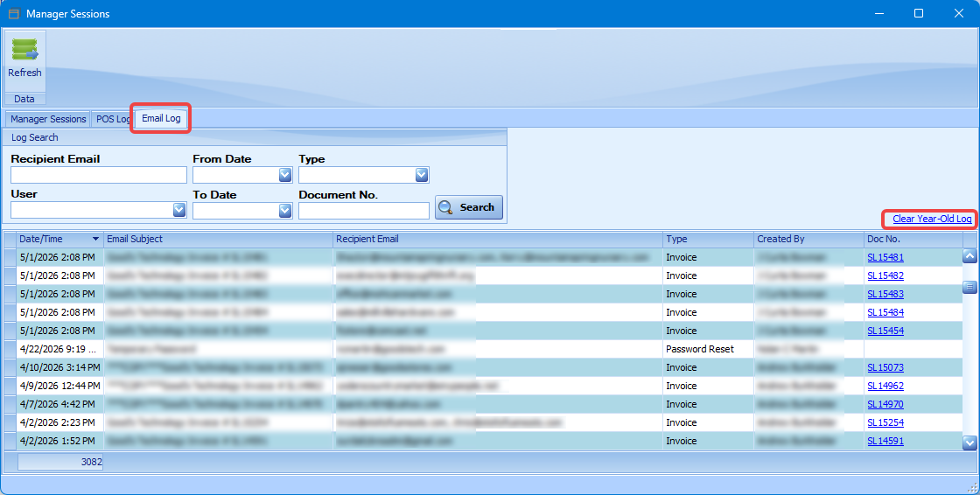Select the Password Reset type cell
The width and height of the screenshot is (980, 495).
708,349
